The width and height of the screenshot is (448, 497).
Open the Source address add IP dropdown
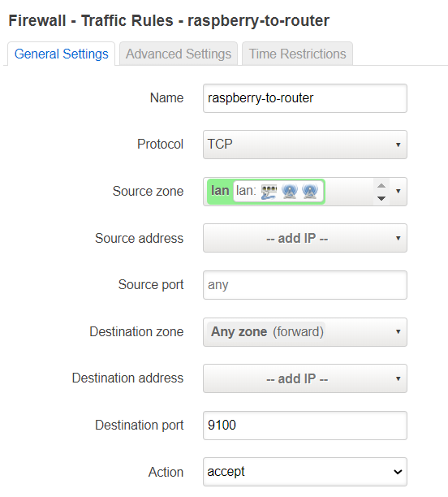pyautogui.click(x=305, y=238)
